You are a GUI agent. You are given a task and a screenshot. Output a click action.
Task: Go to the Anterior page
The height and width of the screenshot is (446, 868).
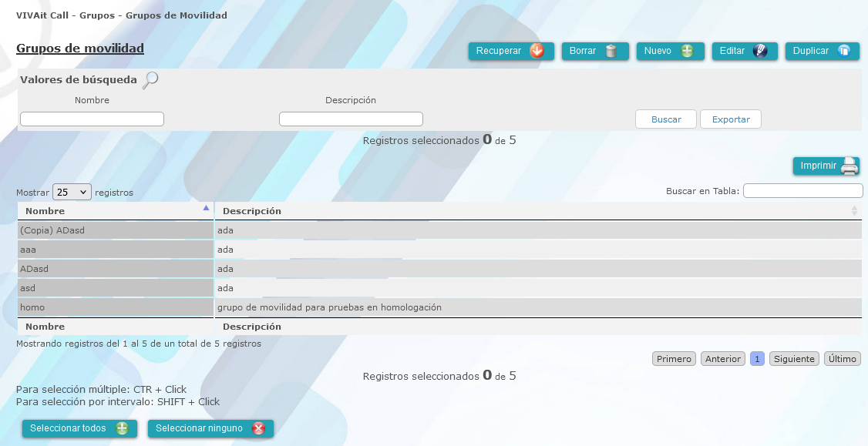point(723,358)
